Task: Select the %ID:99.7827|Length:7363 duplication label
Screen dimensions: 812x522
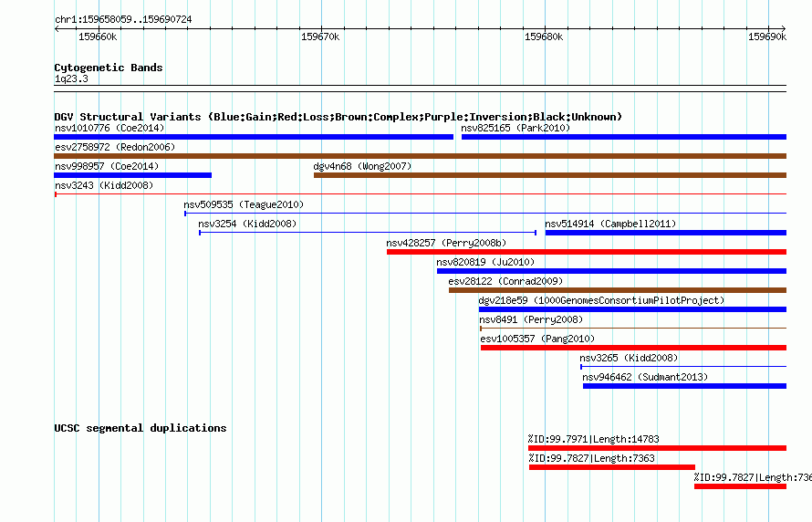Action: tap(591, 458)
